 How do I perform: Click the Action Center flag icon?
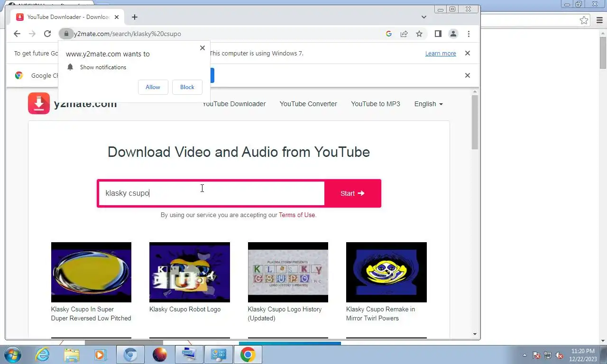pyautogui.click(x=536, y=355)
